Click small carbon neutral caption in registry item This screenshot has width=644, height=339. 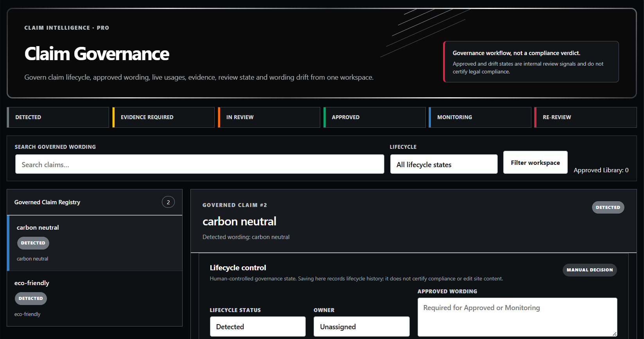pos(32,259)
